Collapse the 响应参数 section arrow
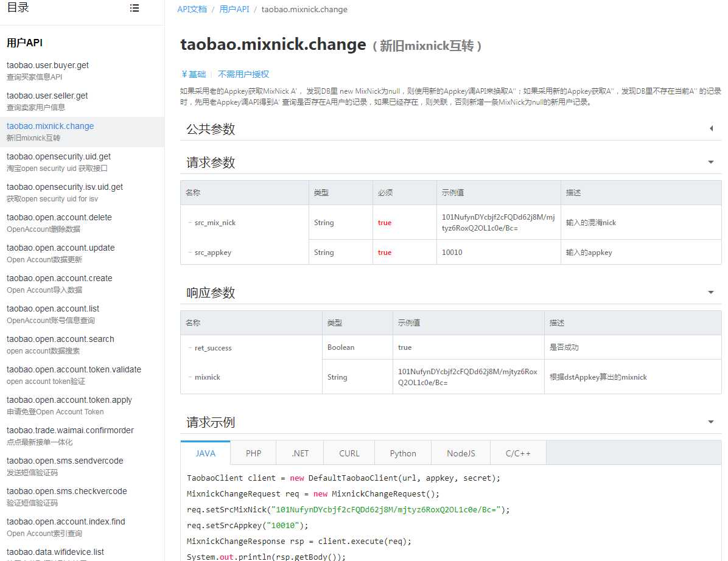This screenshot has width=728, height=561. pyautogui.click(x=711, y=292)
